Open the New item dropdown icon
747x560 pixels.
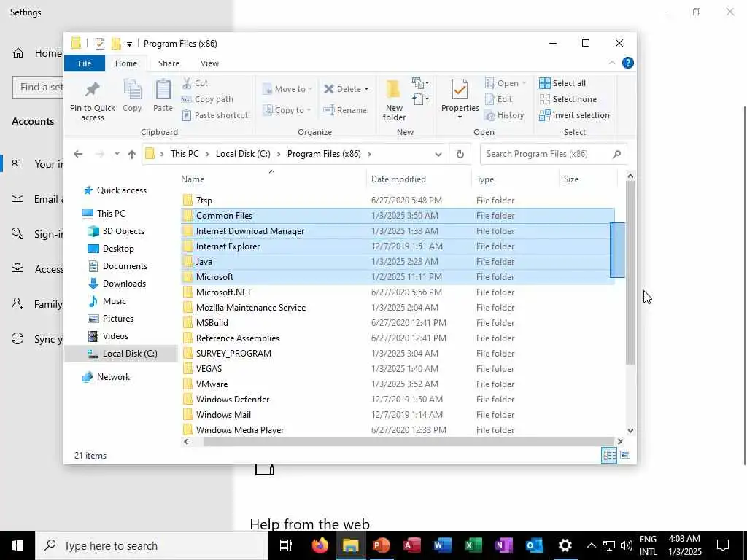[x=420, y=83]
